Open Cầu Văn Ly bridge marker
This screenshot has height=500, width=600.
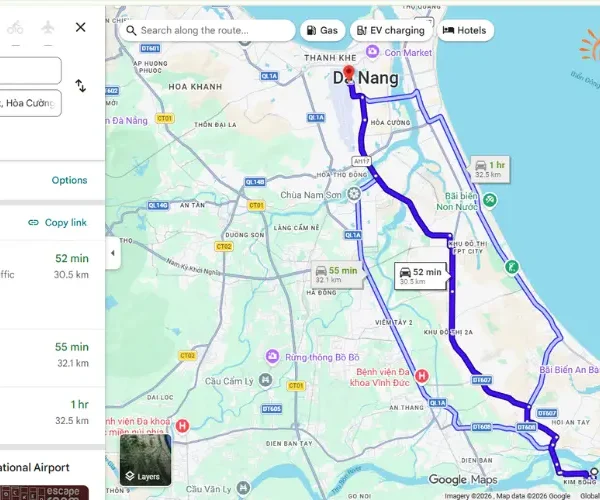pos(243,488)
